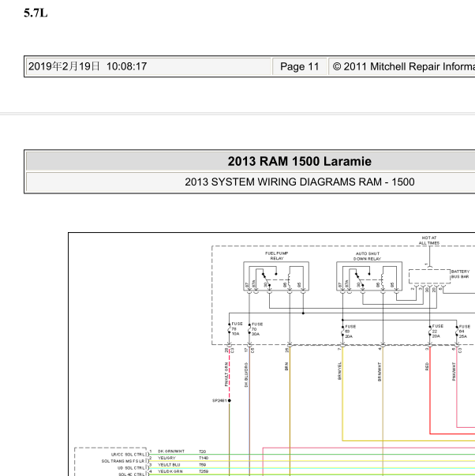Click the "T140" circuit code
This screenshot has height=476, width=475.
(x=204, y=458)
